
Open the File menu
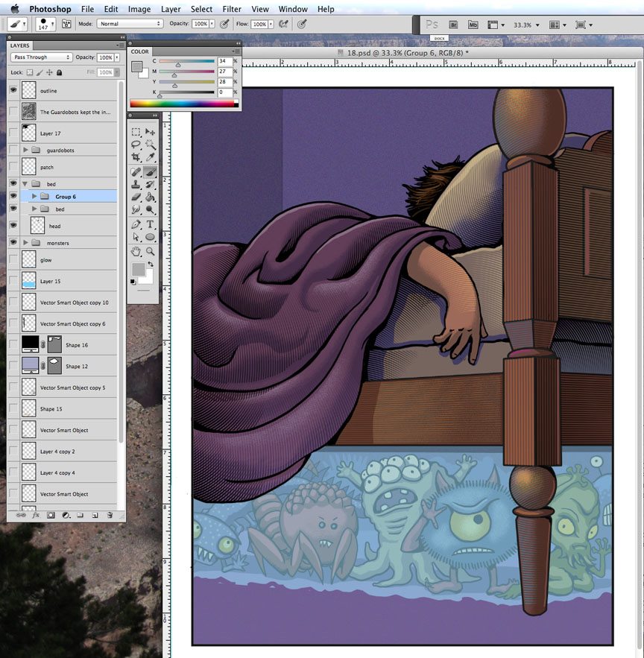[x=87, y=9]
